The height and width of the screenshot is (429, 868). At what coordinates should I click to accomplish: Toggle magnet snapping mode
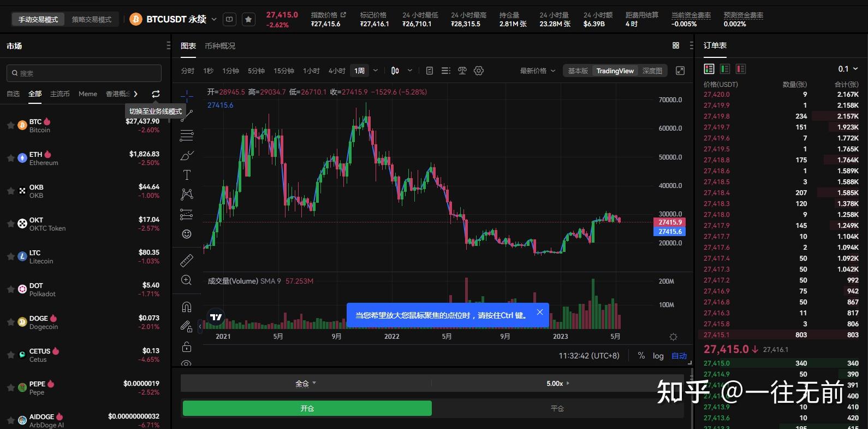tap(187, 307)
